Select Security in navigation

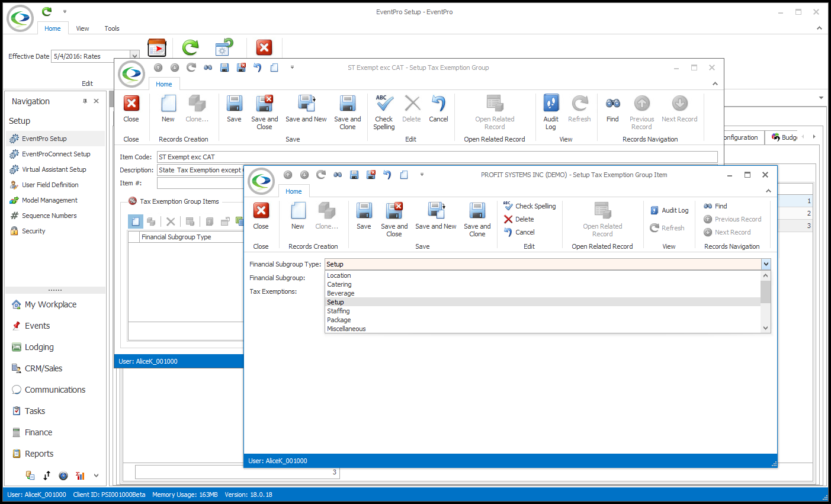pyautogui.click(x=33, y=231)
